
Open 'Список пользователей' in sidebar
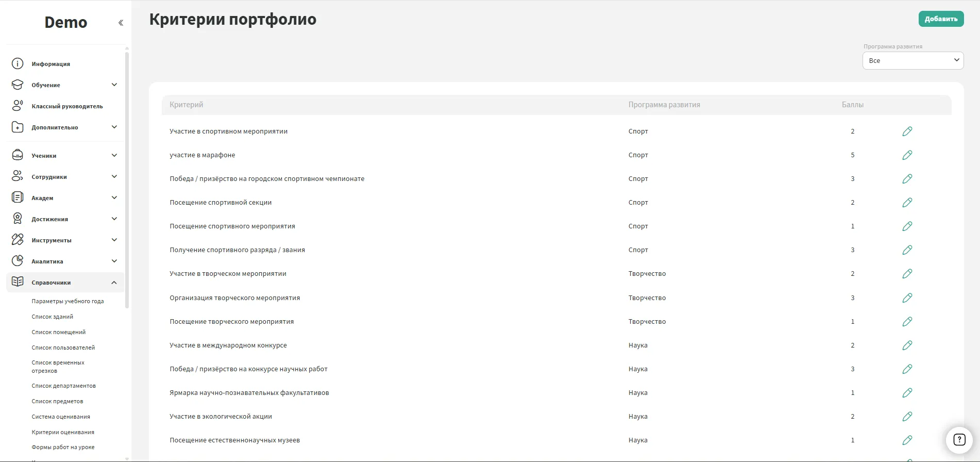click(x=63, y=348)
